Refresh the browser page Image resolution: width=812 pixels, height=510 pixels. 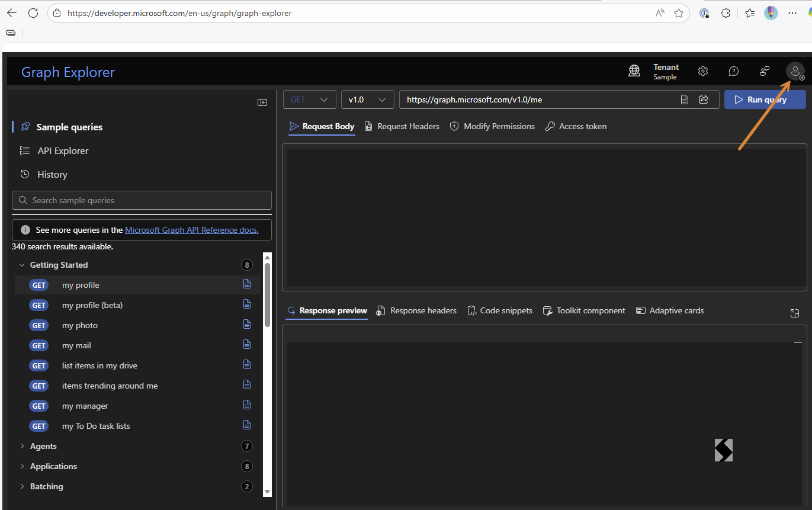point(33,13)
